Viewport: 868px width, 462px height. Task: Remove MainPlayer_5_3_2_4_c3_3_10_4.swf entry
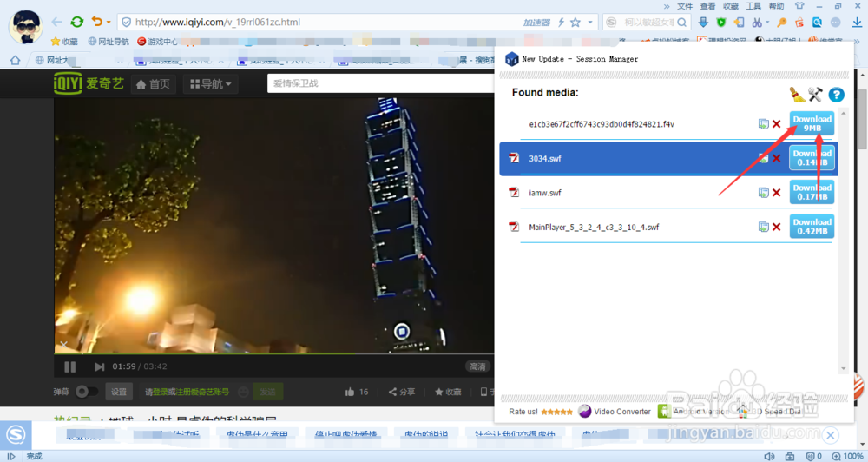pyautogui.click(x=777, y=227)
